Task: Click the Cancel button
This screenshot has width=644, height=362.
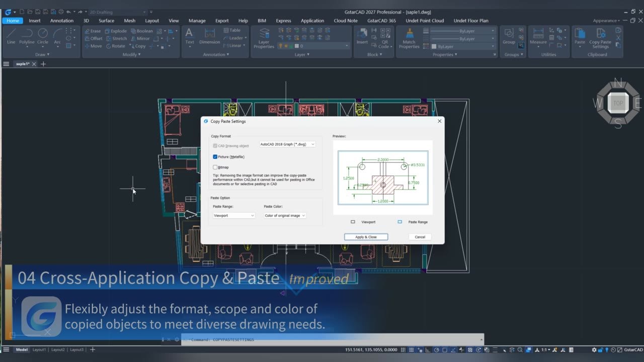Action: pyautogui.click(x=420, y=237)
